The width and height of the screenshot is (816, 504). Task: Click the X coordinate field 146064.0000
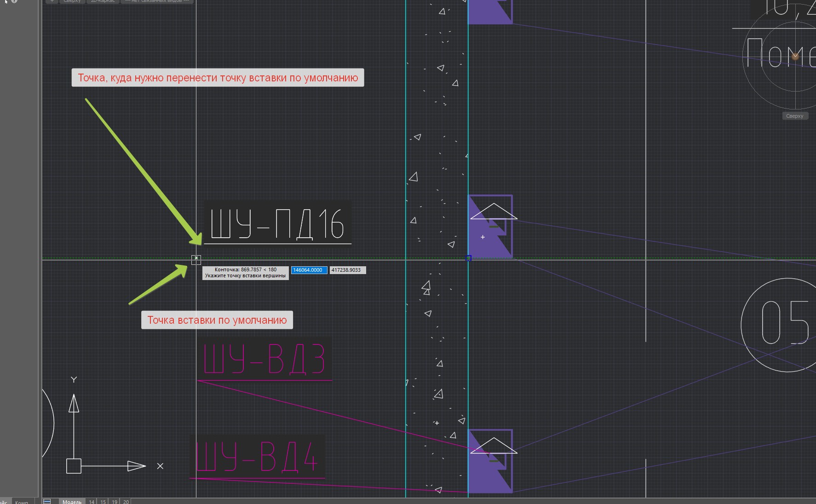tap(309, 270)
